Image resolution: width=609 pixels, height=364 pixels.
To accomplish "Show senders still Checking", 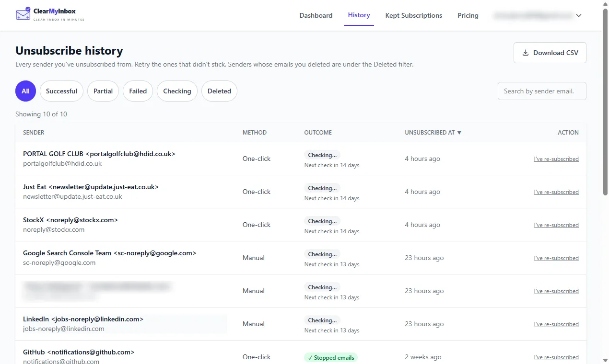I will click(x=177, y=91).
